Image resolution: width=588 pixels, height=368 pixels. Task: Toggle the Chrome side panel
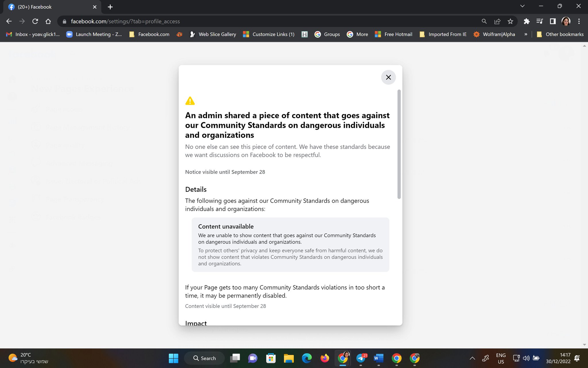pyautogui.click(x=553, y=21)
